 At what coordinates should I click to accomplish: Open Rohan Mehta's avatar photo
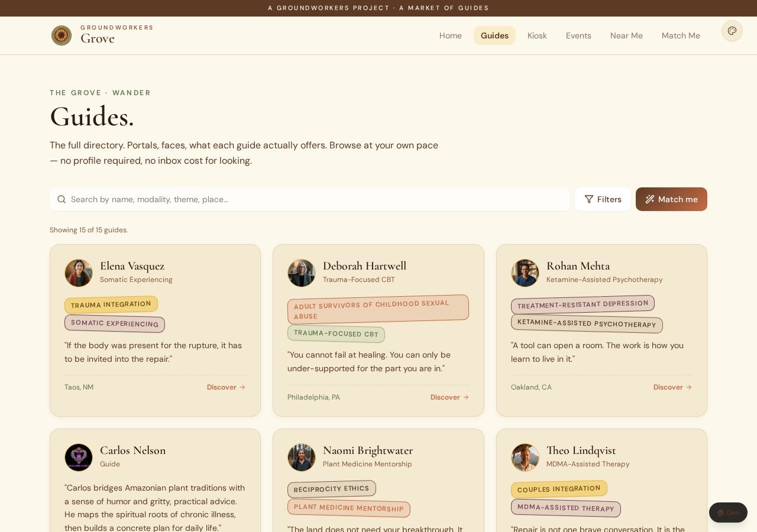(x=525, y=273)
